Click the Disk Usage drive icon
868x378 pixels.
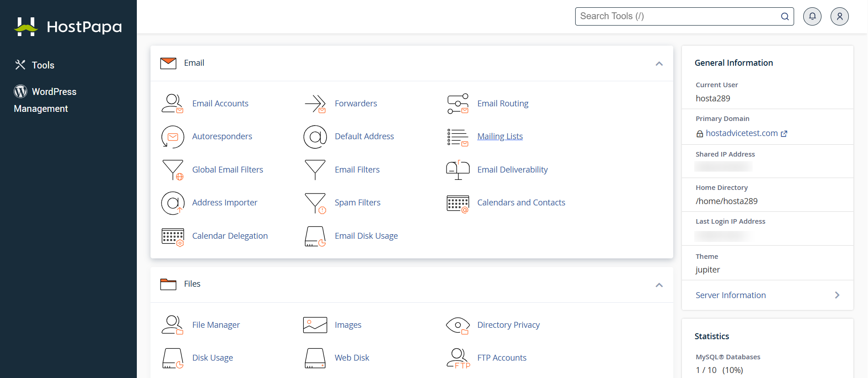172,358
